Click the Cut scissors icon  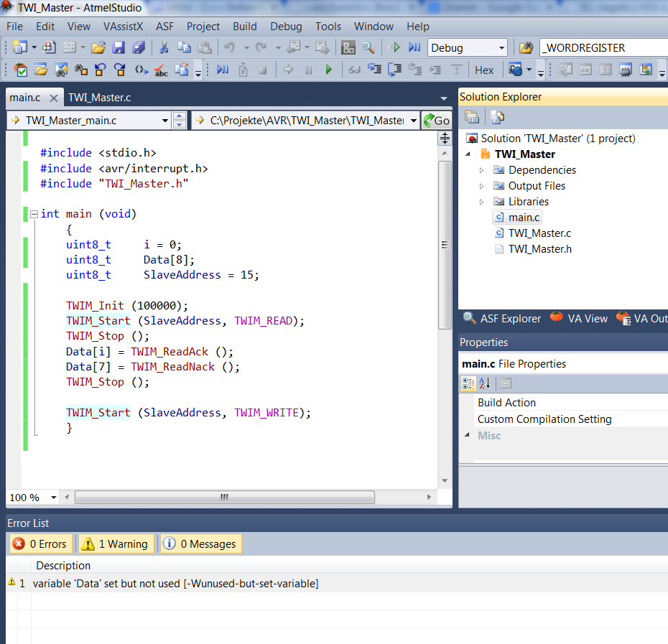click(164, 47)
